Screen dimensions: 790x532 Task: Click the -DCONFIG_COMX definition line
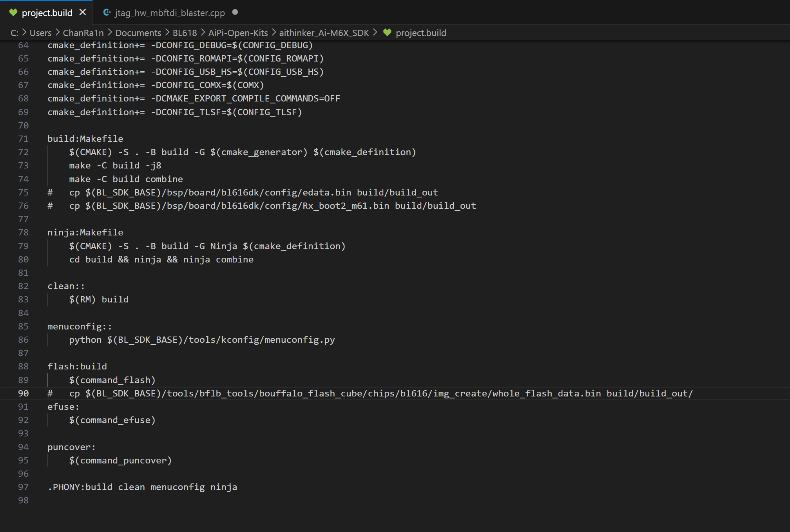point(156,85)
